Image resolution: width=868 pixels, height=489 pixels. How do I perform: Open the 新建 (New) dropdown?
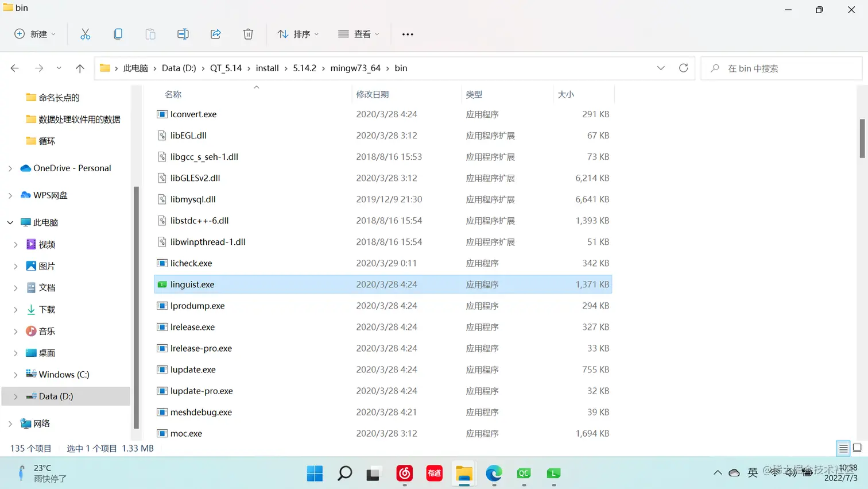coord(35,34)
